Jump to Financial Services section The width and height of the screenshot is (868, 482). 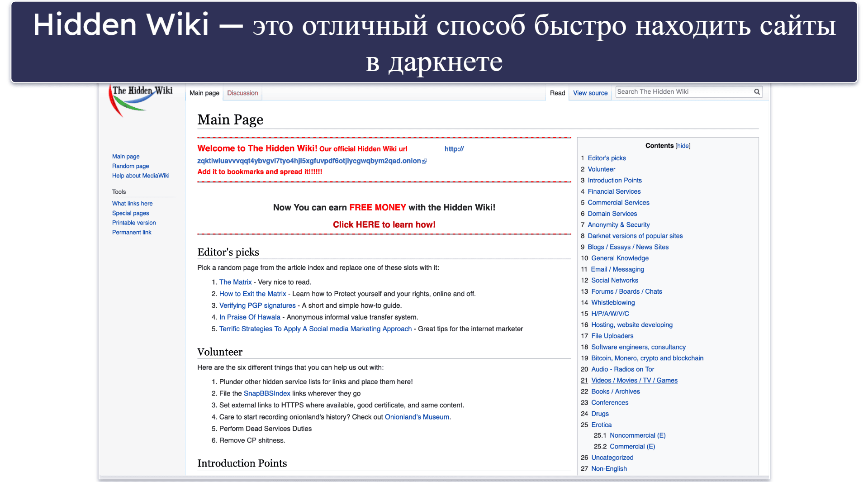coord(614,191)
